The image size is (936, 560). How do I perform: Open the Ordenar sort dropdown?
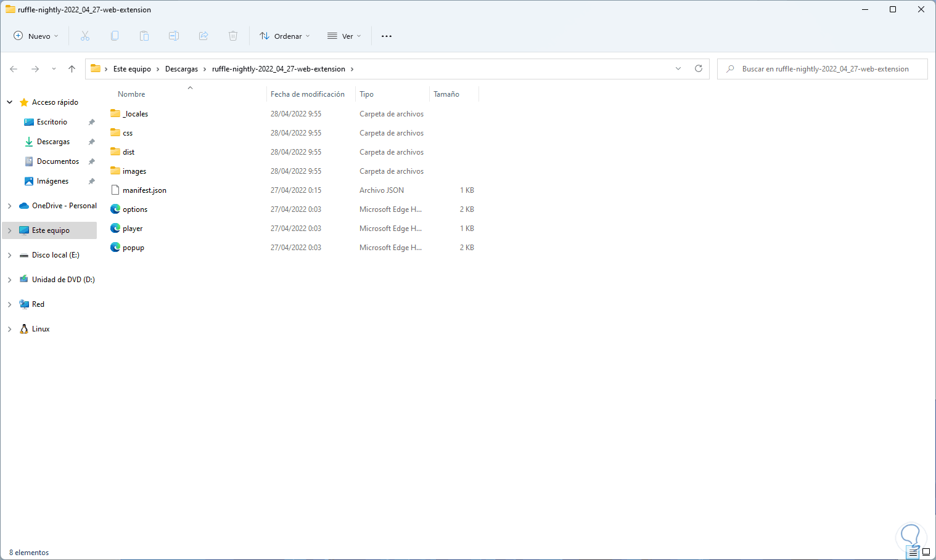(285, 36)
